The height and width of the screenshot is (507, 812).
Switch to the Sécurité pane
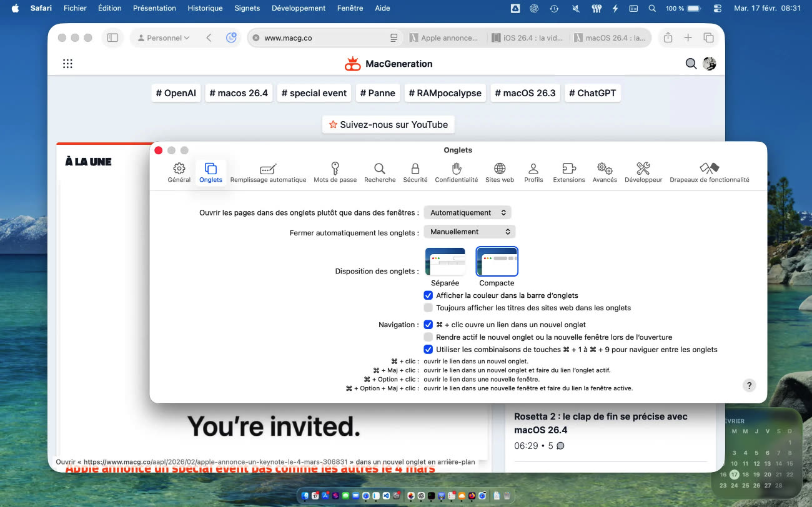click(x=415, y=172)
